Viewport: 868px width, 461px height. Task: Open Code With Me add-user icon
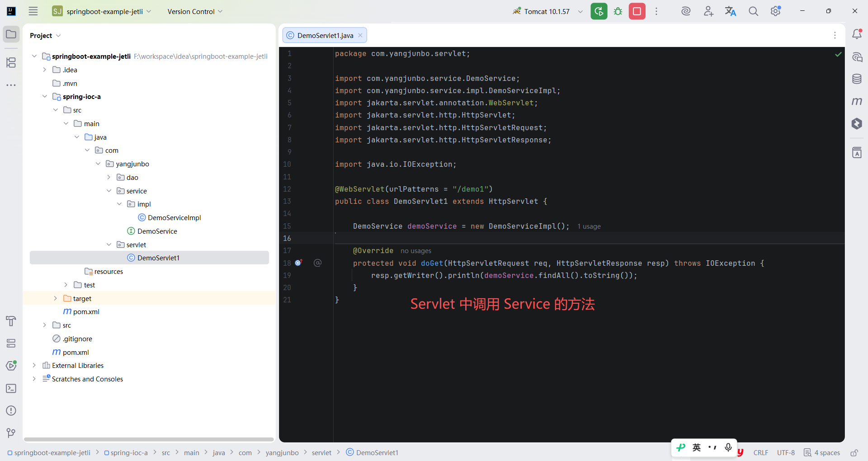click(708, 11)
